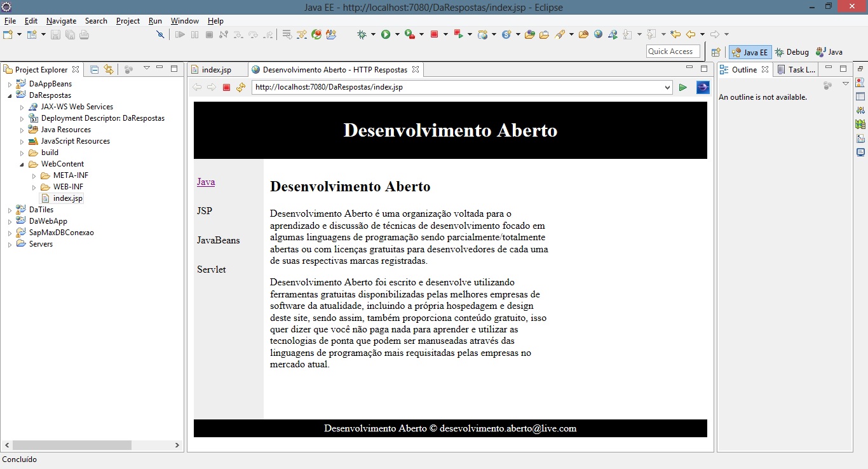Open the Navigate menu

(61, 21)
